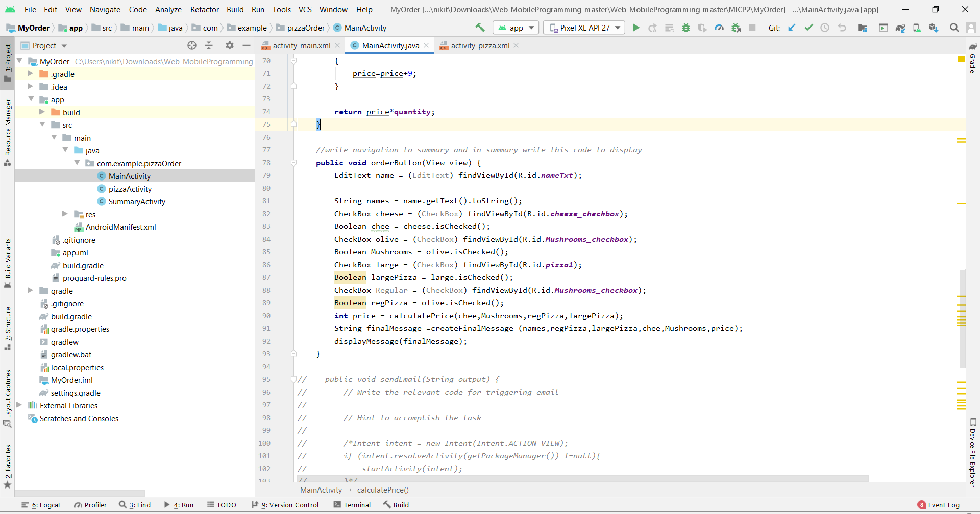Open the Layout Captures side tab
Screen dimensions: 980x514
[x=8, y=398]
